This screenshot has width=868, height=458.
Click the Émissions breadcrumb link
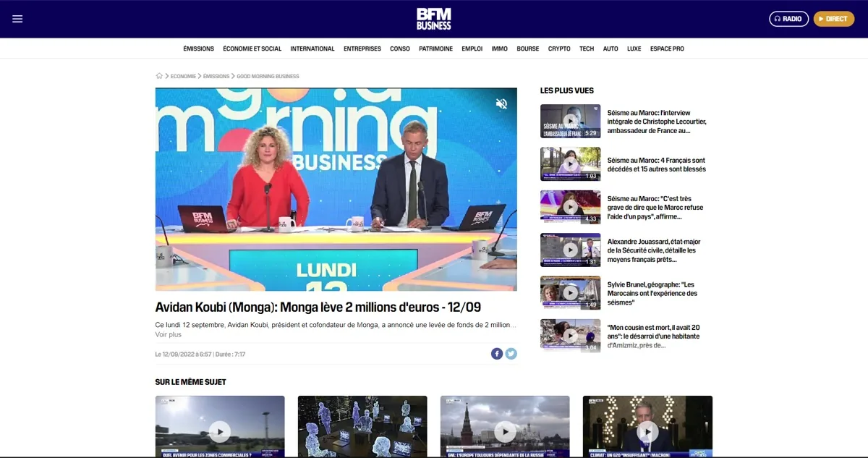216,76
